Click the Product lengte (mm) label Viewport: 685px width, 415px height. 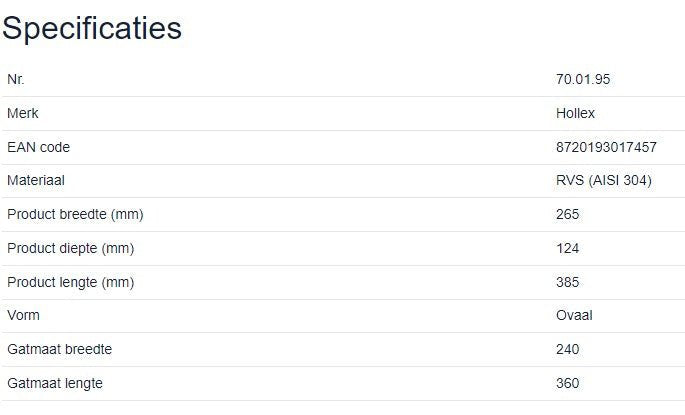pyautogui.click(x=70, y=282)
